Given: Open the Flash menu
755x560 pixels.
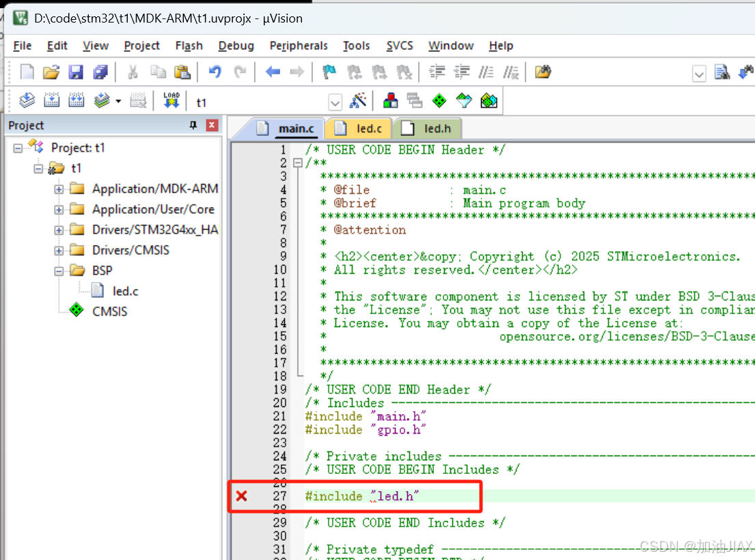Looking at the screenshot, I should tap(189, 46).
